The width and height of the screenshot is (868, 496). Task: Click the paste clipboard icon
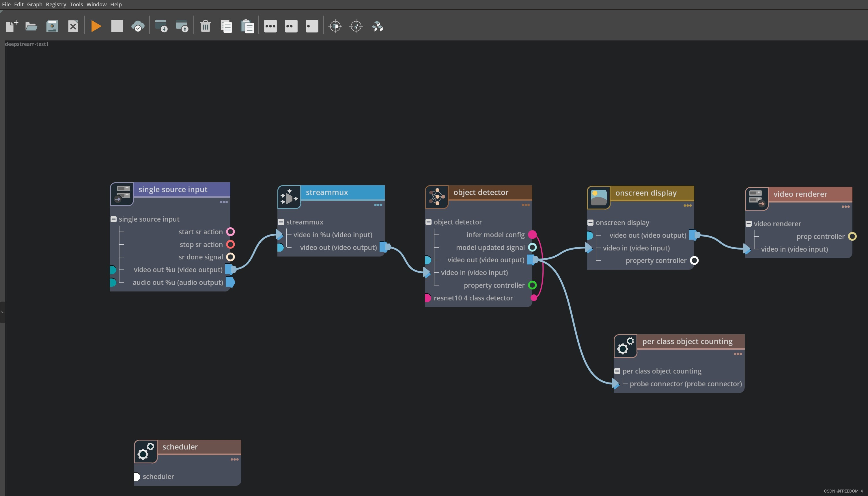247,26
